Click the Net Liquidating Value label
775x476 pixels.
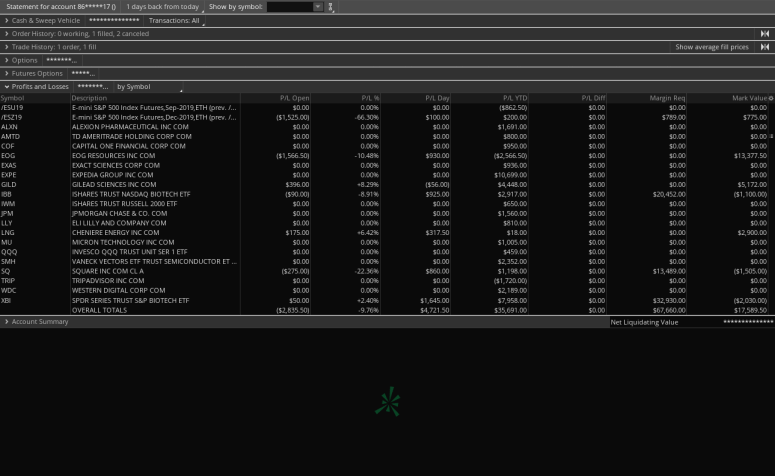644,322
